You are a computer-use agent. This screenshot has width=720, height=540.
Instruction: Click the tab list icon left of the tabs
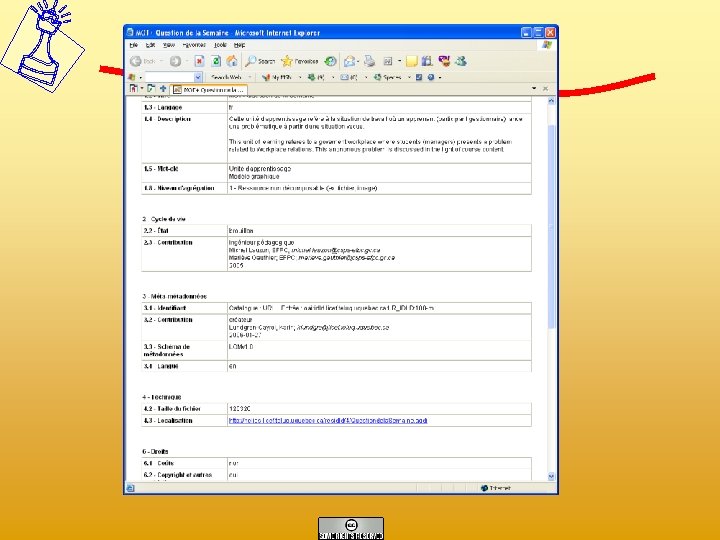click(134, 88)
